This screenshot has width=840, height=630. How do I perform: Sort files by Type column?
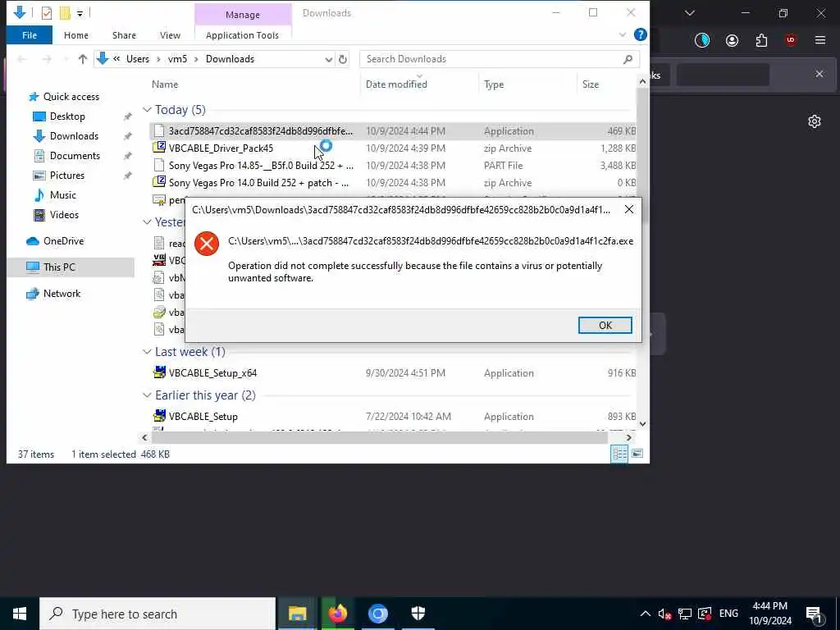point(493,84)
